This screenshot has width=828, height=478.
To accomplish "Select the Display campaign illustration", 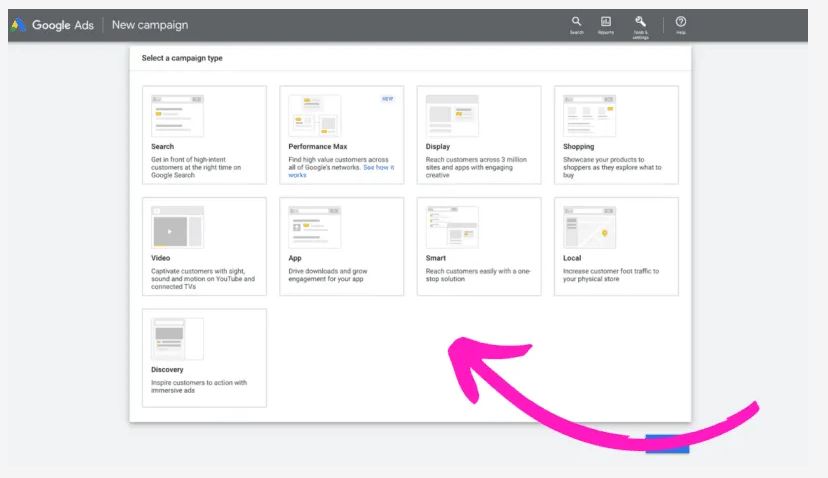I will 452,116.
